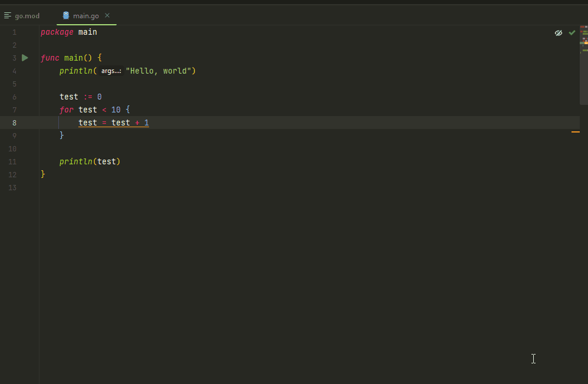Click the "Hello, world" string literal
The height and width of the screenshot is (384, 588).
point(158,71)
